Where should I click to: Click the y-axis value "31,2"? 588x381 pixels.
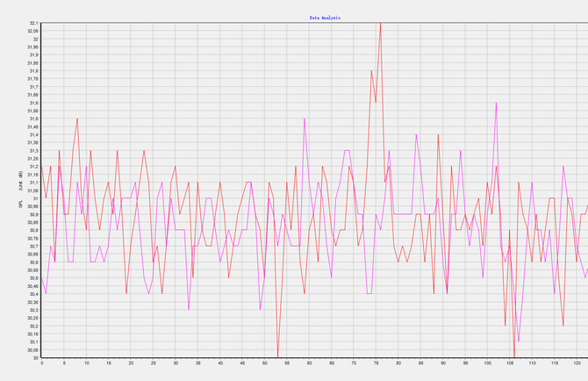(x=33, y=167)
